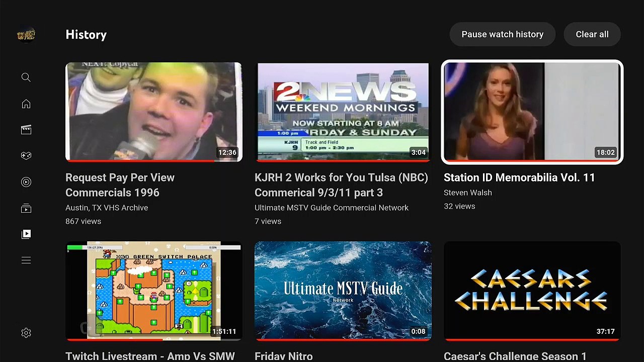644x362 pixels.
Task: Open the Movies clapperboard icon
Action: point(26,130)
